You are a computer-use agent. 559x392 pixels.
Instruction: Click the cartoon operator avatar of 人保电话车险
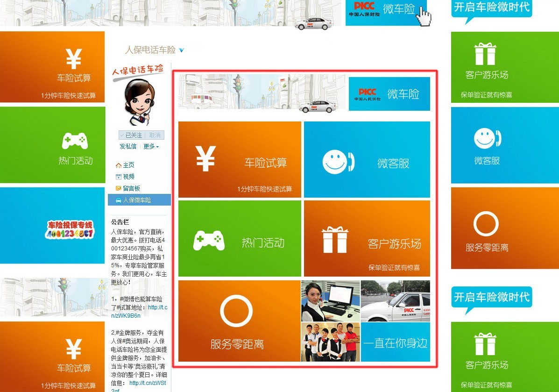click(139, 102)
